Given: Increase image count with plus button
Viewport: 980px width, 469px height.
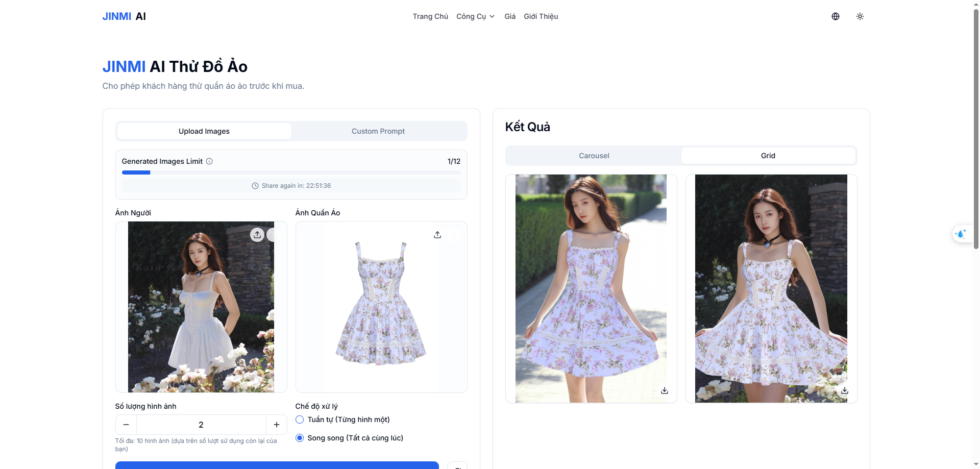Looking at the screenshot, I should click(276, 424).
